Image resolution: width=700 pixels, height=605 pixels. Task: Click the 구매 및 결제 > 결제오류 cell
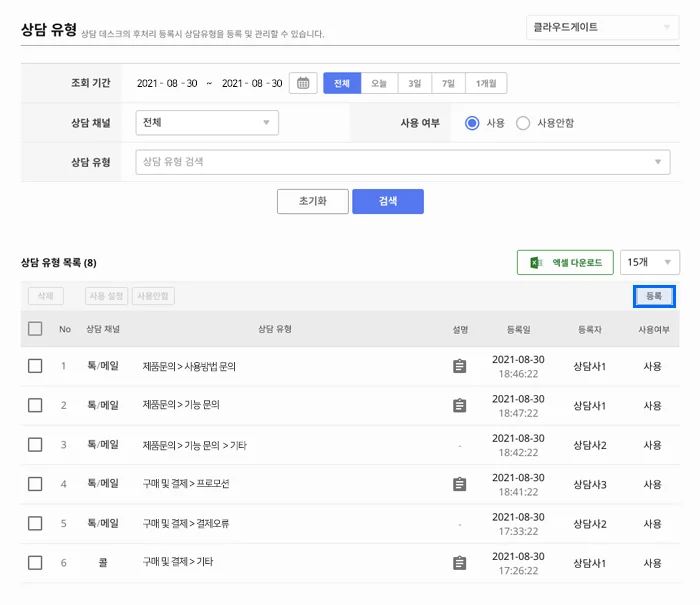(x=186, y=523)
